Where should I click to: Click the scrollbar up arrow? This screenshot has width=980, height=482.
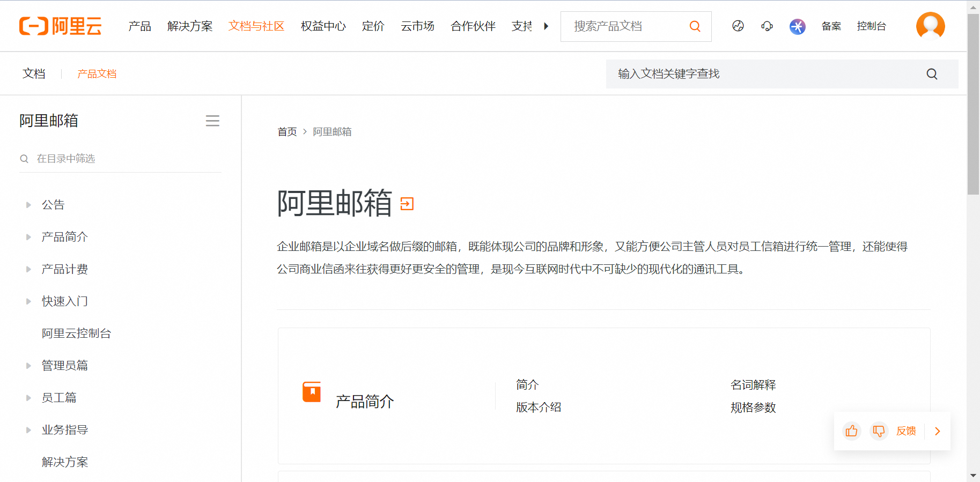974,8
